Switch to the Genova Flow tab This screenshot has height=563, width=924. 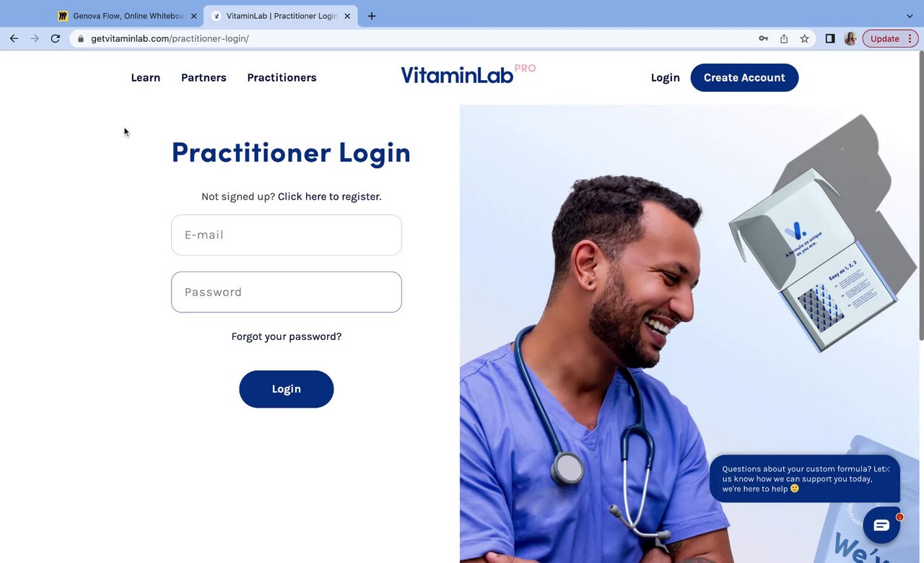[127, 16]
